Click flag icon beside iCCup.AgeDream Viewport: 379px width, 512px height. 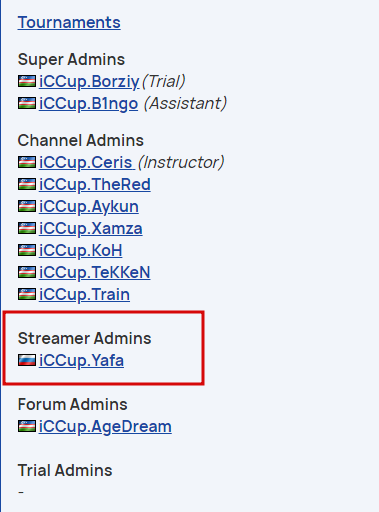pyautogui.click(x=27, y=426)
